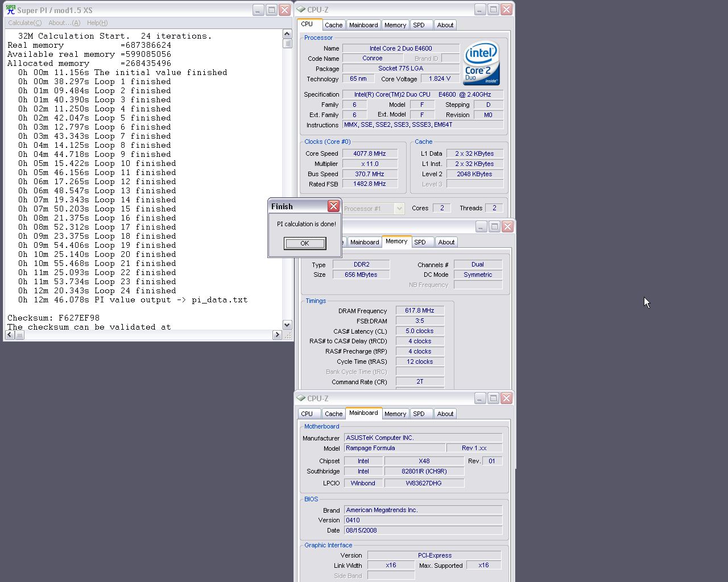Select About tab in bottom CPU-Z window
The width and height of the screenshot is (728, 582).
(x=445, y=414)
